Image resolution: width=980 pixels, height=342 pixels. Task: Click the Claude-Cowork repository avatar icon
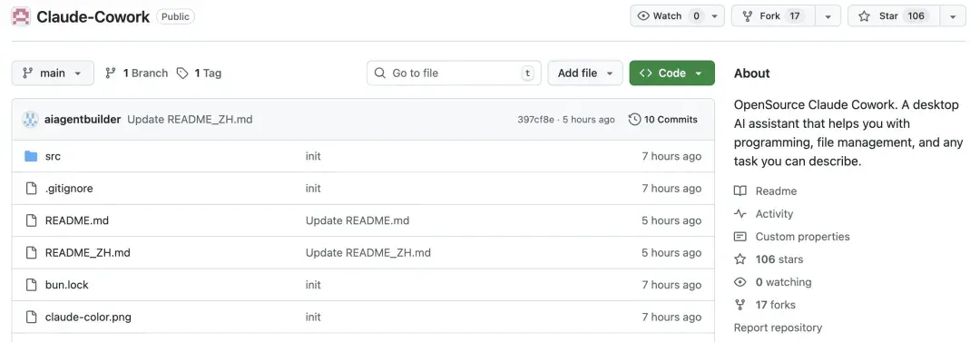click(21, 16)
